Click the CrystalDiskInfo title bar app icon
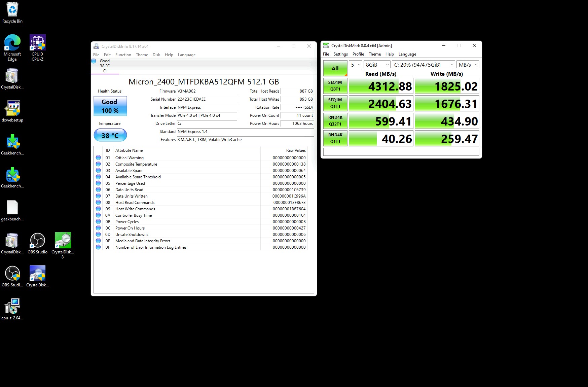The image size is (588, 387). (96, 46)
